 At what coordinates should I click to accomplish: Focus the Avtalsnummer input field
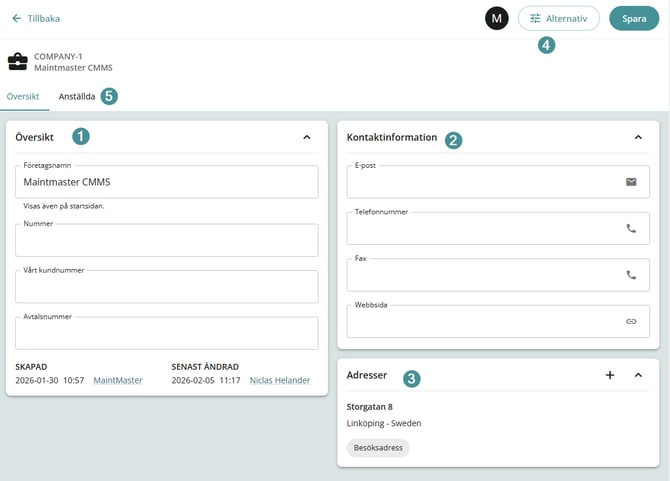click(167, 333)
